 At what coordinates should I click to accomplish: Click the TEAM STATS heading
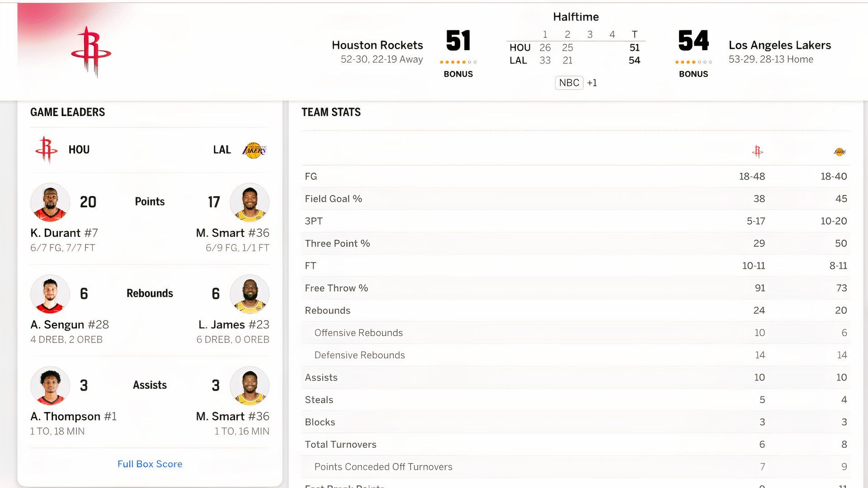pyautogui.click(x=331, y=112)
